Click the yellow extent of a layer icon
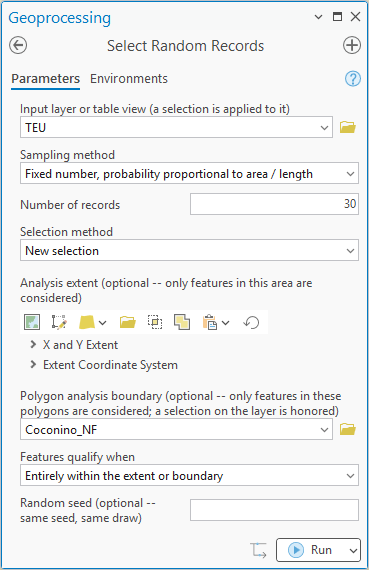The height and width of the screenshot is (570, 369). [87, 322]
